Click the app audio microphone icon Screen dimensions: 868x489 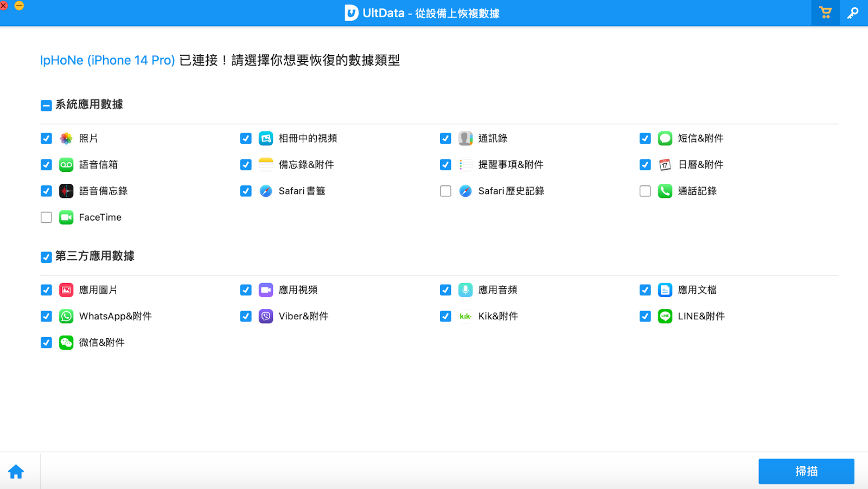pyautogui.click(x=465, y=290)
